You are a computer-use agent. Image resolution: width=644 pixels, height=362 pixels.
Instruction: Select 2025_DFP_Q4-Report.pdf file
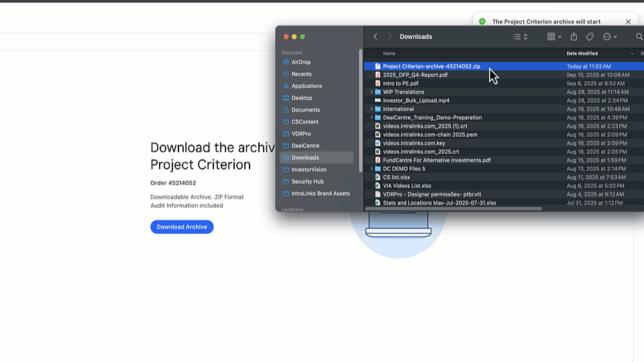504,74
